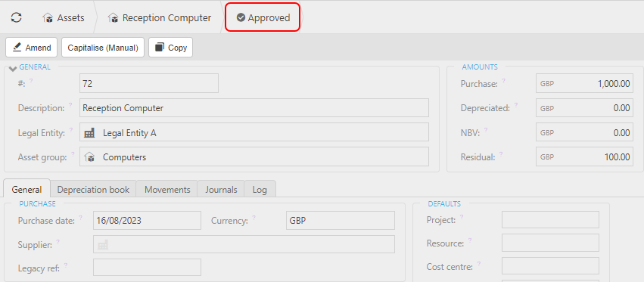Click the DEFAULTS section heading
The width and height of the screenshot is (644, 282).
444,203
